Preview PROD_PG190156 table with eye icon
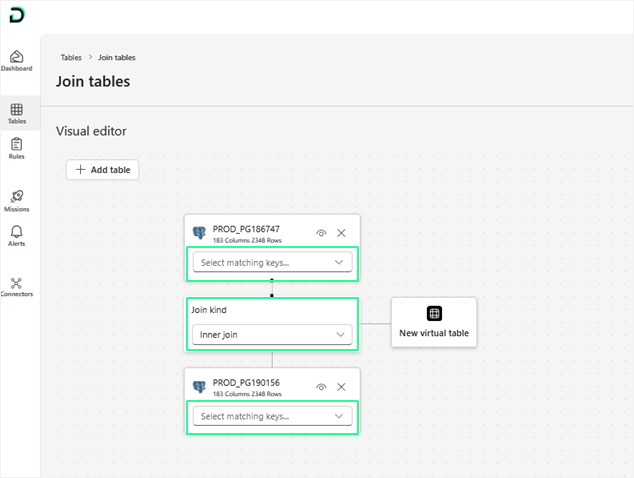Viewport: 634px width, 478px height. click(321, 387)
